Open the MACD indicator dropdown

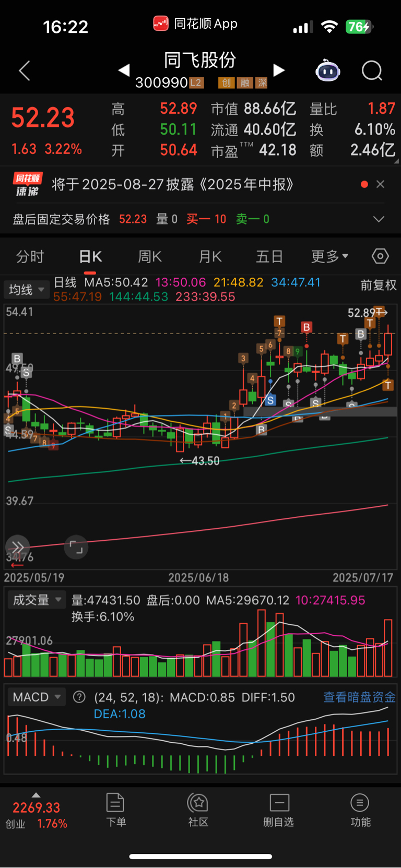[36, 697]
